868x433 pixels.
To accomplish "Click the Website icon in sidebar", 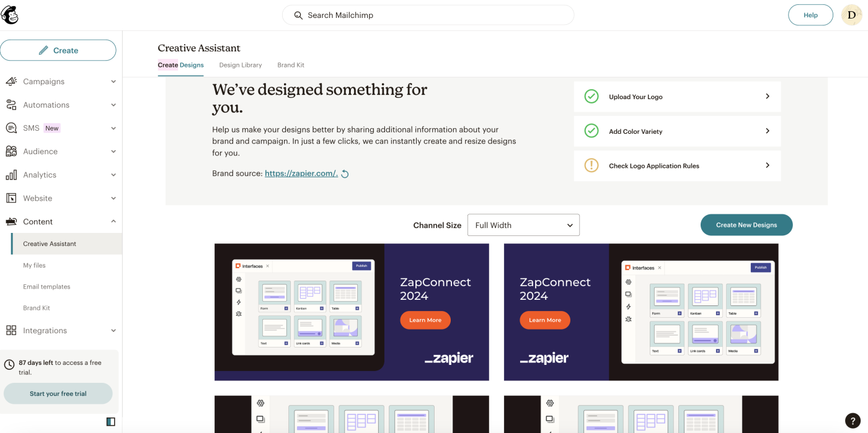I will (x=11, y=198).
